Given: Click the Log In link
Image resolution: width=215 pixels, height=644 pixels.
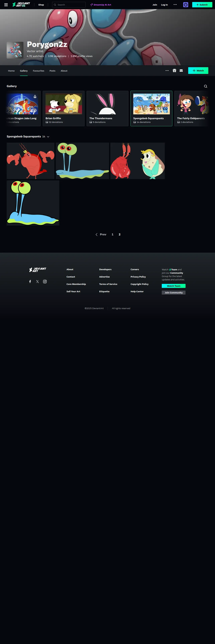Looking at the screenshot, I should (x=164, y=5).
